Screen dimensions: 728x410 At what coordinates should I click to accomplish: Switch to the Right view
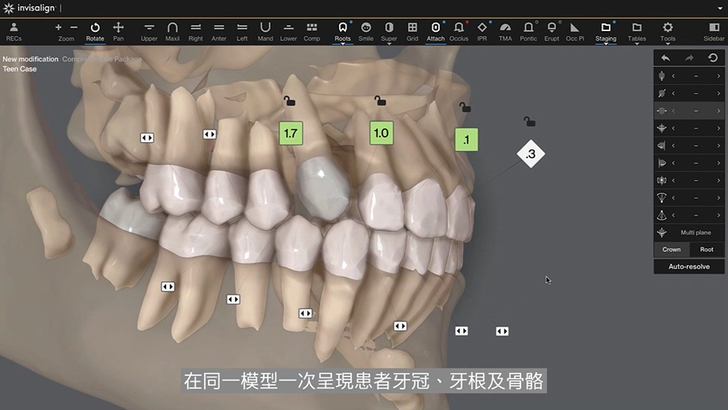(196, 32)
